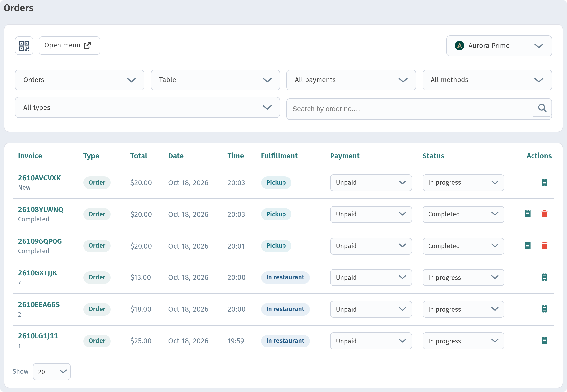
Task: Change In progress status for order 2610AVCVXK
Action: 463,183
